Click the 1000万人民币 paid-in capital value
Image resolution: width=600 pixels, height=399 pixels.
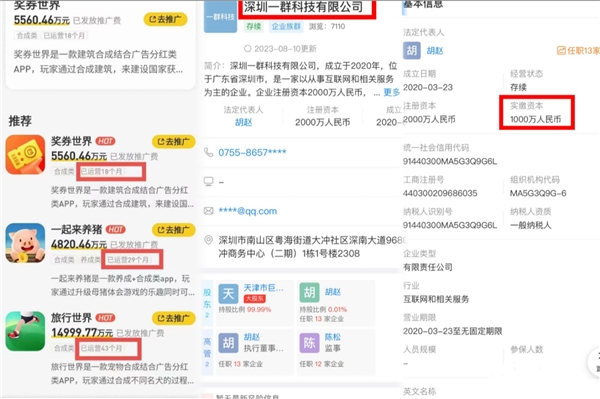(535, 119)
